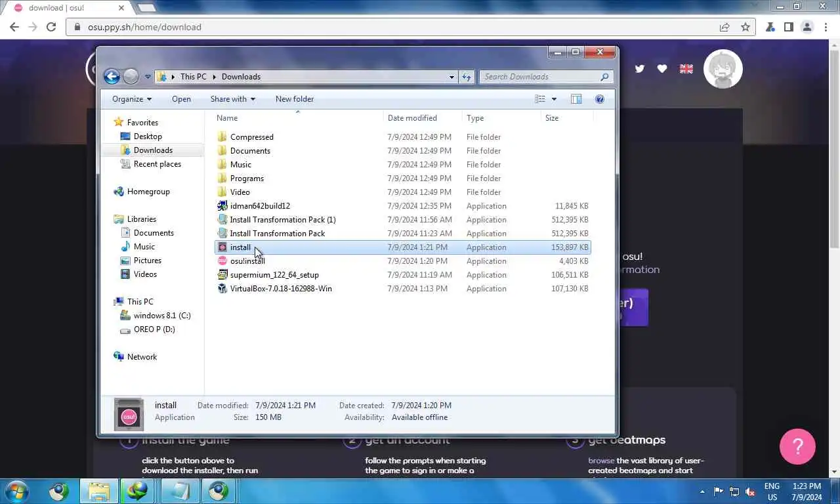Click the pink help question mark button
Screen dimensions: 840x504
point(797,446)
